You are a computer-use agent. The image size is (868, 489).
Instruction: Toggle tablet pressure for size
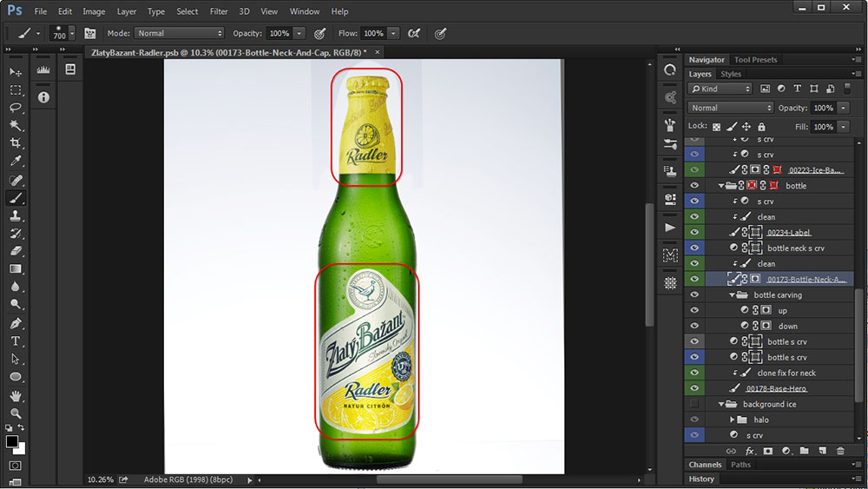click(x=440, y=33)
